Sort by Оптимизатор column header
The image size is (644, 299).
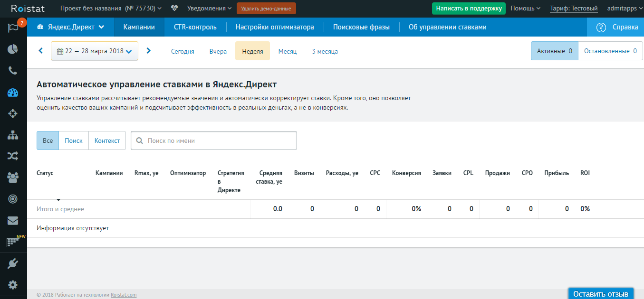point(188,173)
